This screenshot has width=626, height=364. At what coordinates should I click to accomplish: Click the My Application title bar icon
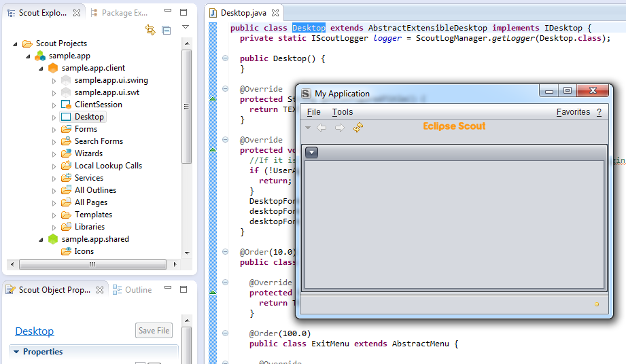point(307,94)
